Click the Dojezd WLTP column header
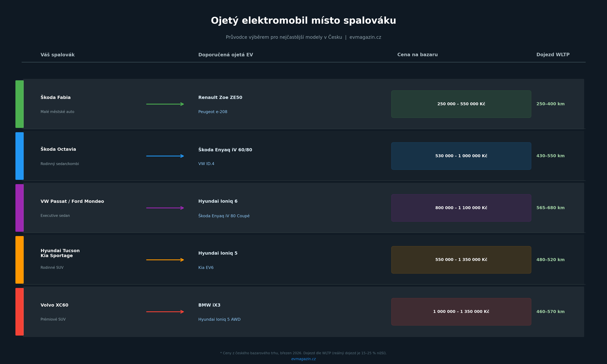 tap(553, 55)
